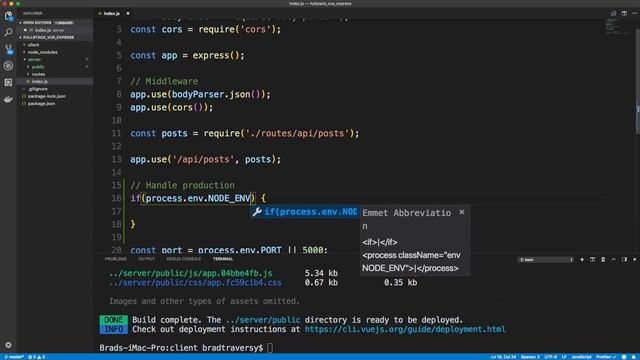The image size is (640, 360).
Task: Expand the routes folder
Action: (38, 74)
